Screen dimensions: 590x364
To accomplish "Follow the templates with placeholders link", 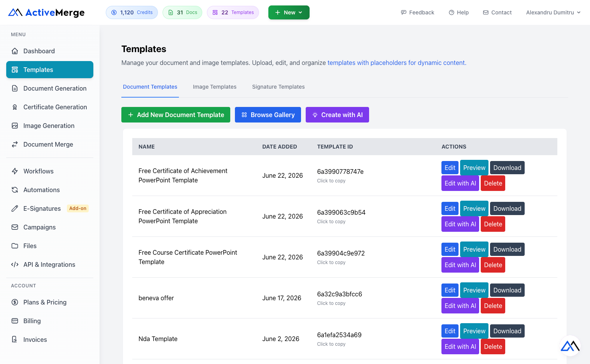I will [x=396, y=63].
